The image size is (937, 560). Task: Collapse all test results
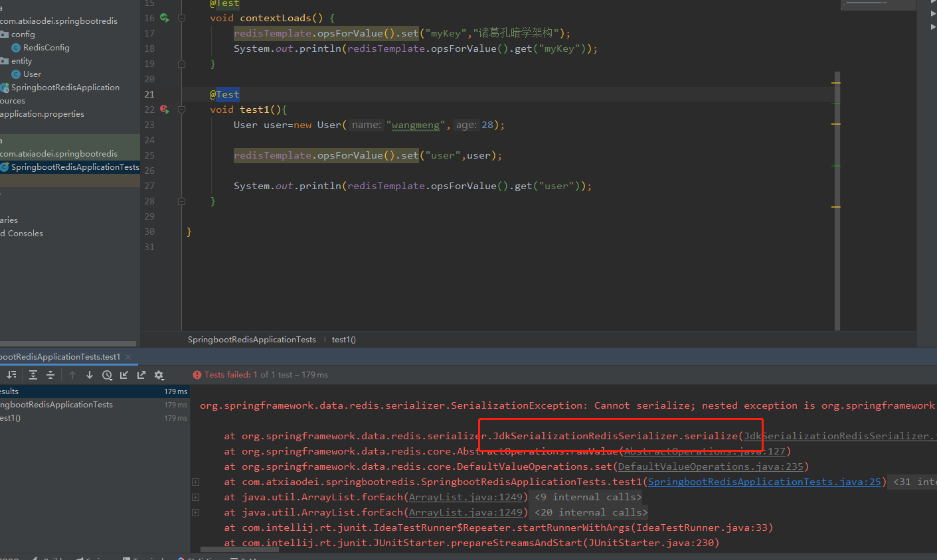pyautogui.click(x=50, y=375)
